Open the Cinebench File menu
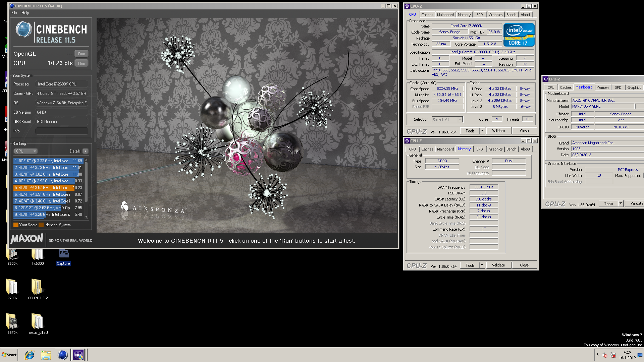644x362 pixels. pos(14,13)
